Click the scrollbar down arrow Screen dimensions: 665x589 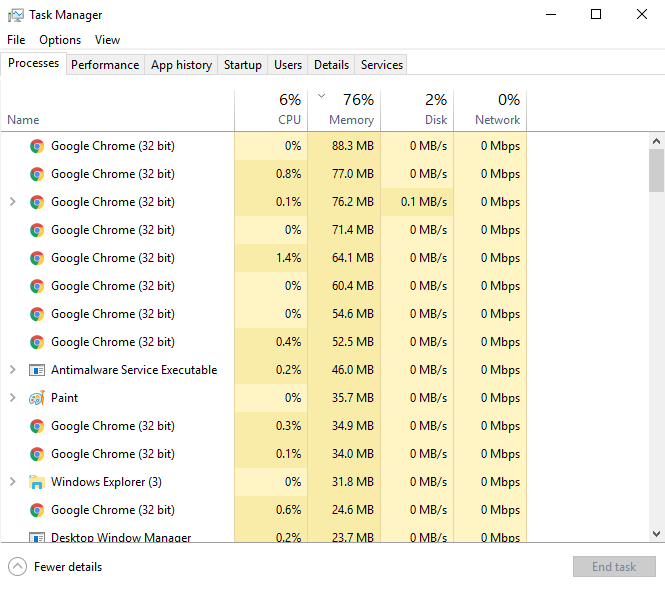coord(657,533)
